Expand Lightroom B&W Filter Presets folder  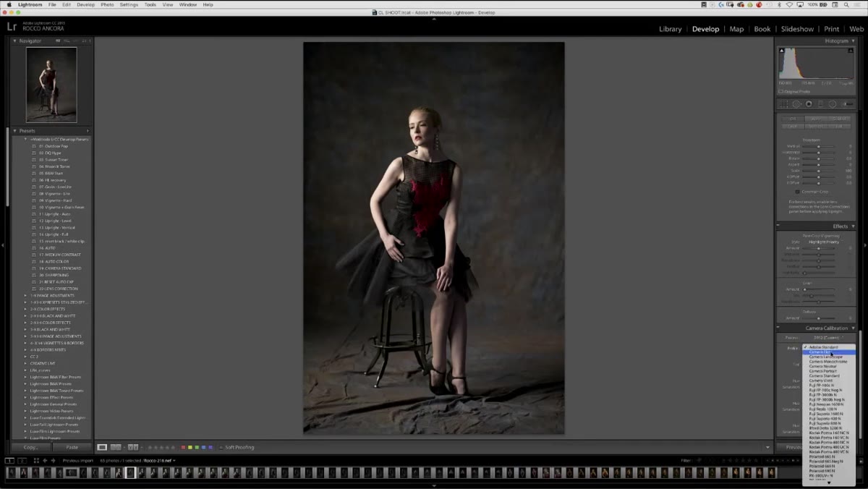coord(25,377)
